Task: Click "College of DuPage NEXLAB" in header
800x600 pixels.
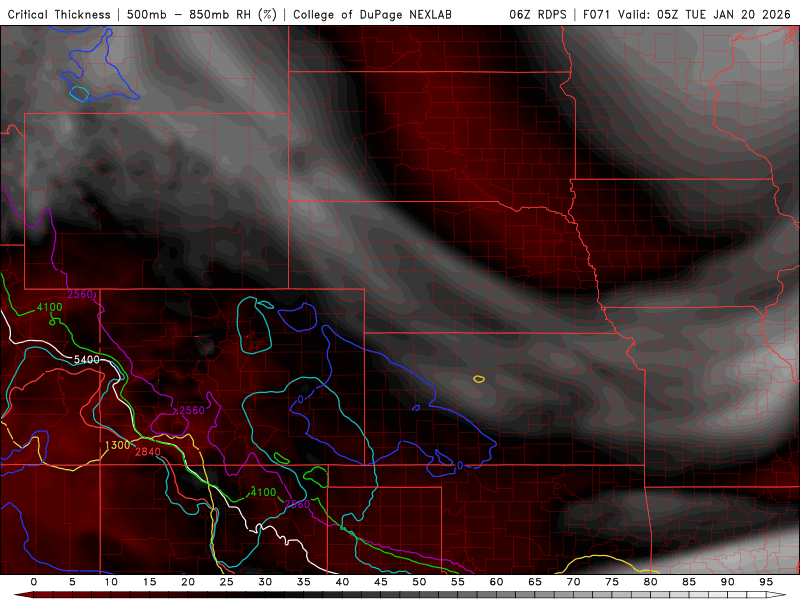Action: point(372,15)
